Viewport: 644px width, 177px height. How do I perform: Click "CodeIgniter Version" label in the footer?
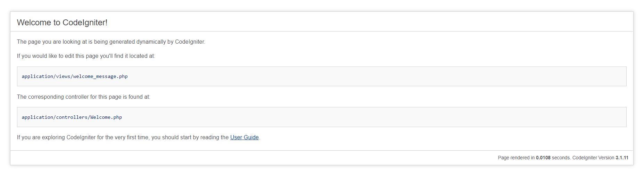click(593, 158)
